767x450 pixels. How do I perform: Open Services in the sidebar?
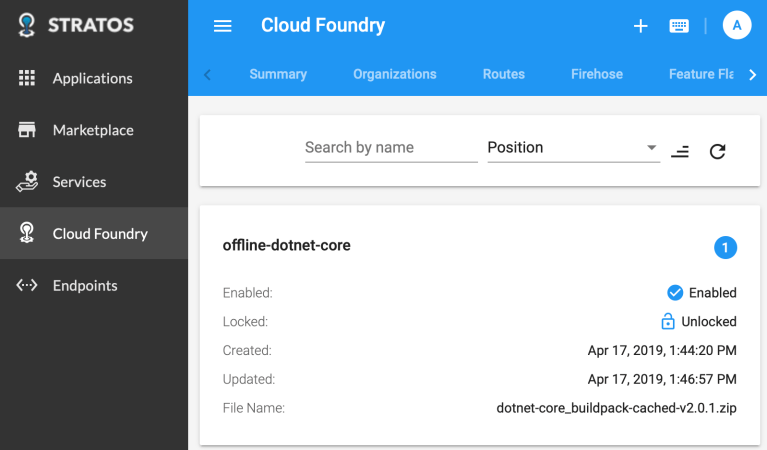[x=94, y=182]
